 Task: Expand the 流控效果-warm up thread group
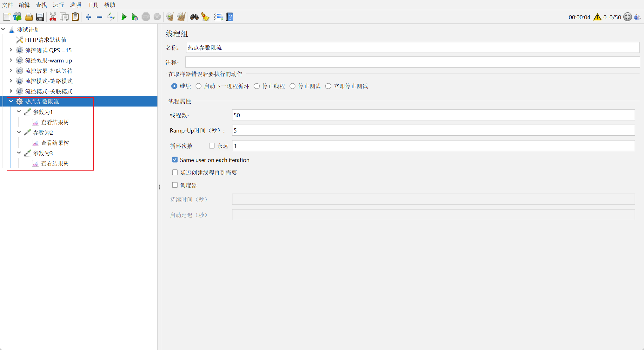[x=11, y=60]
